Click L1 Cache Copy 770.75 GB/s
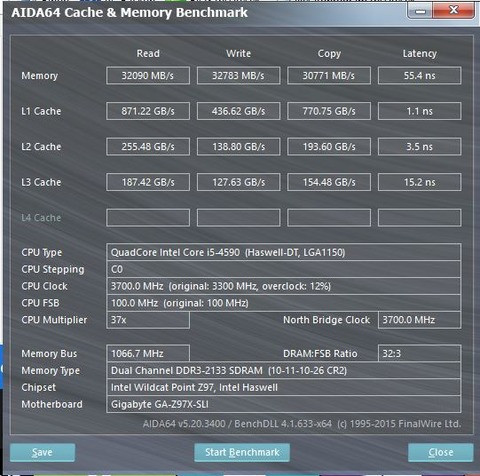 [x=329, y=111]
